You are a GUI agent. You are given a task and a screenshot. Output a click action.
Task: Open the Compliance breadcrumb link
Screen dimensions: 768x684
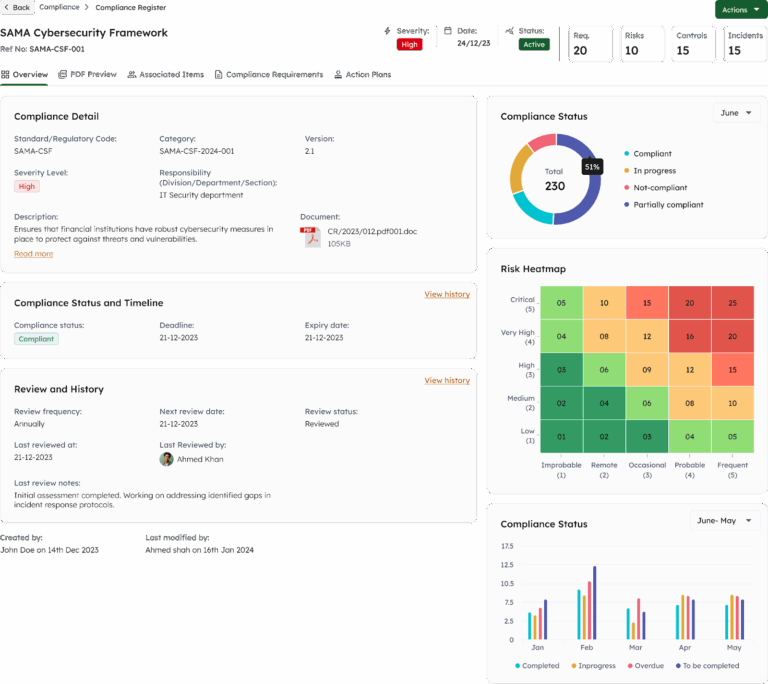[59, 7]
